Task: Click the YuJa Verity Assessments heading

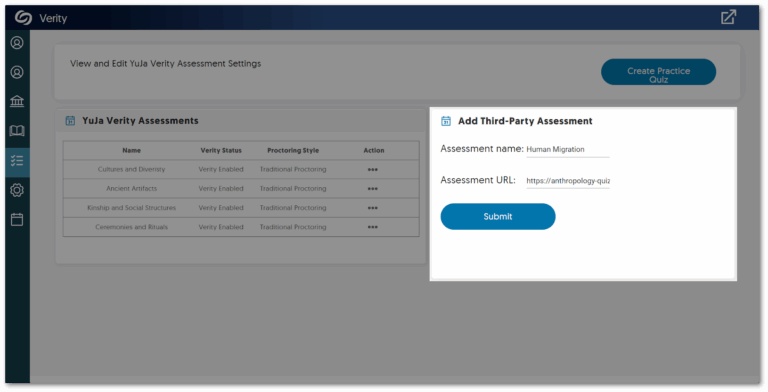Action: (140, 121)
